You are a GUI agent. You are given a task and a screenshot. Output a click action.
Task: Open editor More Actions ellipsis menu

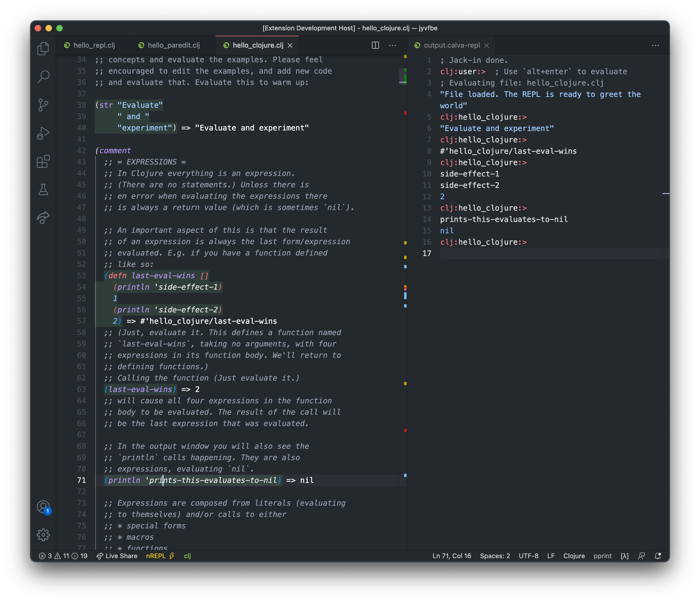(392, 45)
